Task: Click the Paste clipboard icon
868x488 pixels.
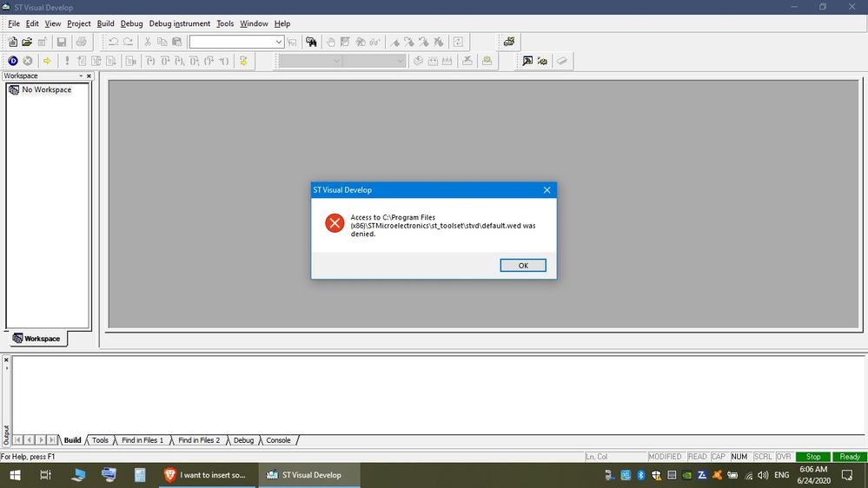Action: pyautogui.click(x=177, y=42)
